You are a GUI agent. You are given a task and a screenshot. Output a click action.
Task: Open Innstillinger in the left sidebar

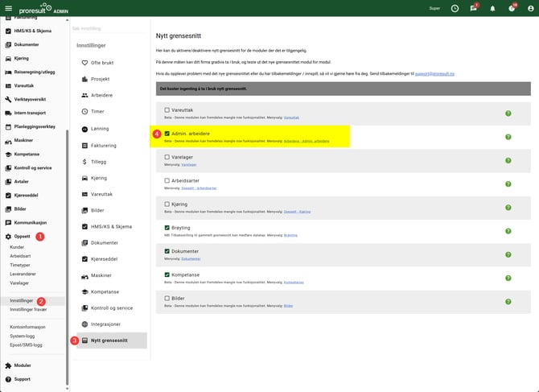(x=21, y=300)
